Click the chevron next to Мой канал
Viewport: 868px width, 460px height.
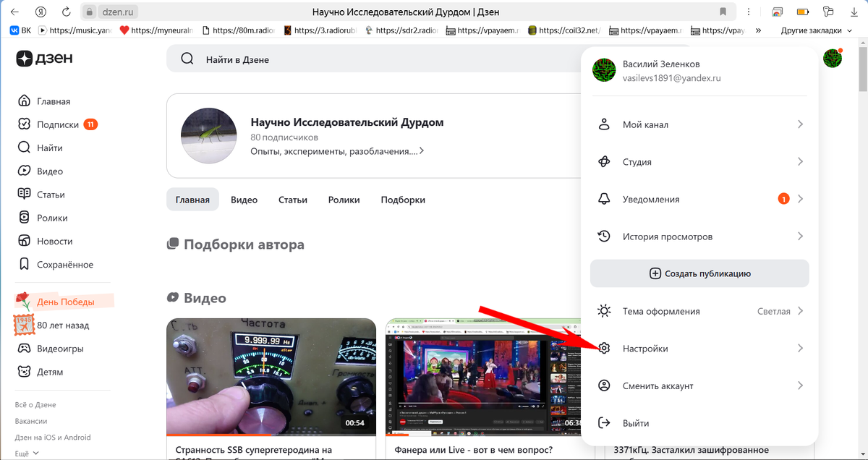pyautogui.click(x=800, y=124)
